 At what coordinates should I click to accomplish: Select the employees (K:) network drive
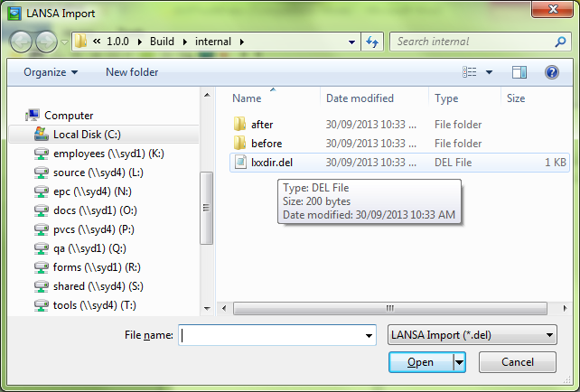click(x=108, y=154)
